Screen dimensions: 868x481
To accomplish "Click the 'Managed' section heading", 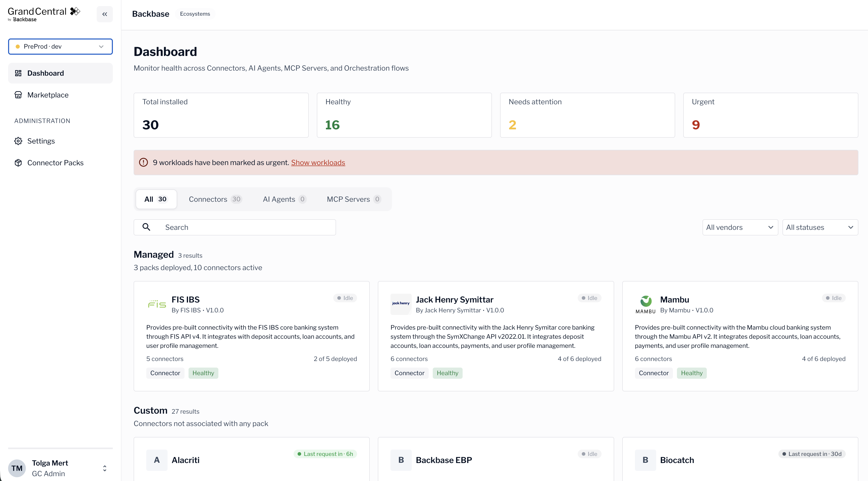I will pyautogui.click(x=154, y=254).
